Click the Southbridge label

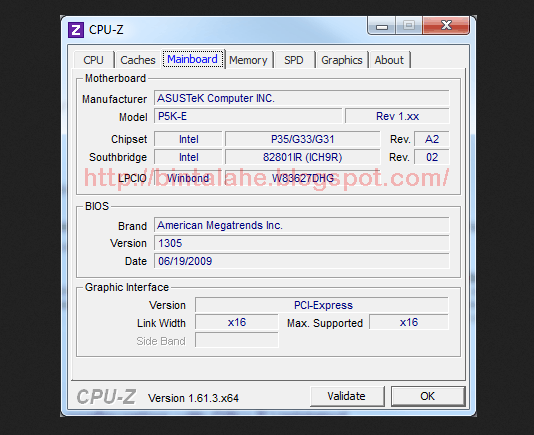coord(118,157)
